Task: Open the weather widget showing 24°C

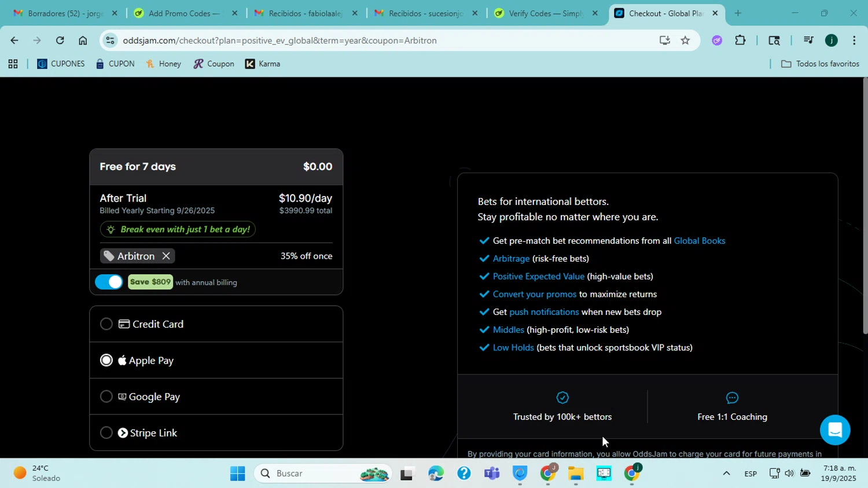Action: click(38, 474)
